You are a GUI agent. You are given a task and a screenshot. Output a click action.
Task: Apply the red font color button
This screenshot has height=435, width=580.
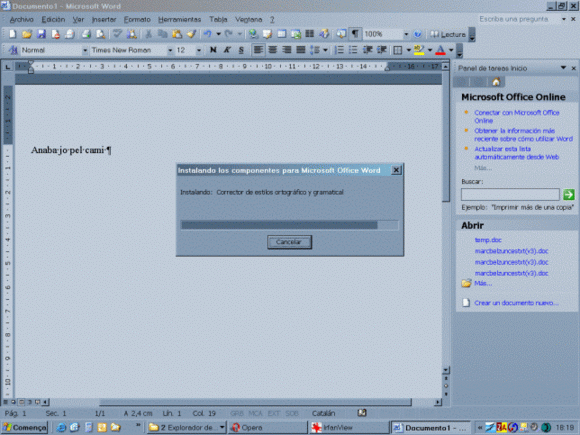pos(440,50)
